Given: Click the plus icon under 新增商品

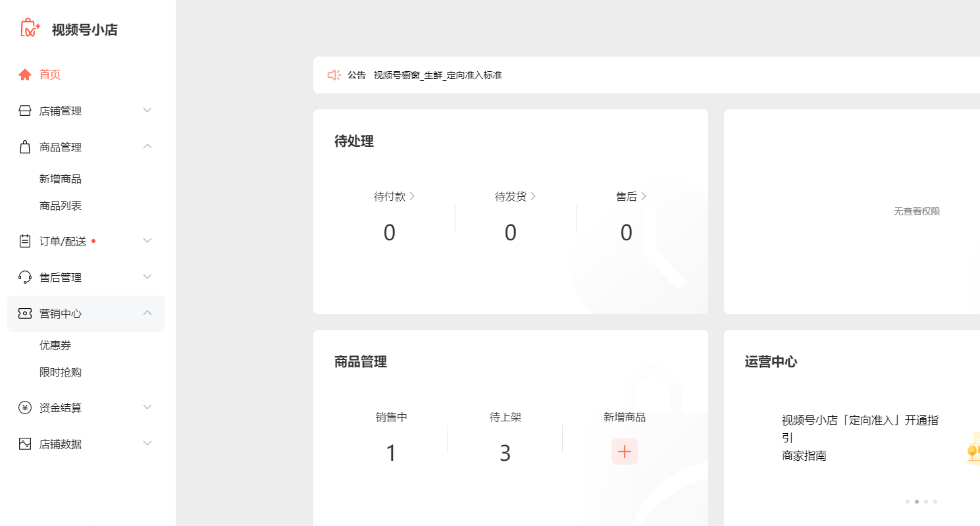Looking at the screenshot, I should coord(625,452).
